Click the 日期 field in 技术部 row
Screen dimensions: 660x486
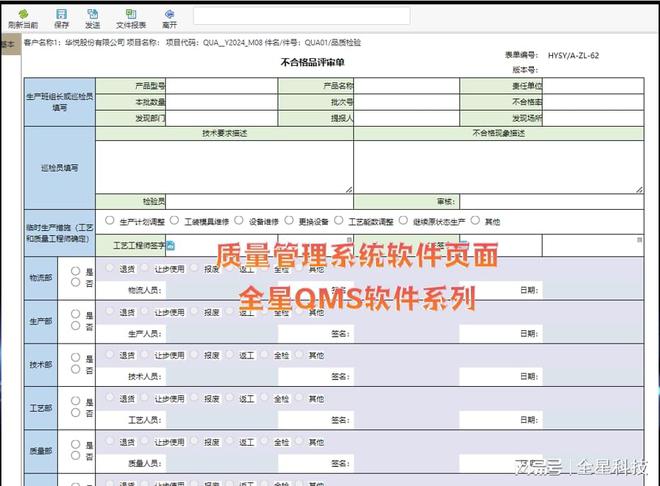point(593,377)
